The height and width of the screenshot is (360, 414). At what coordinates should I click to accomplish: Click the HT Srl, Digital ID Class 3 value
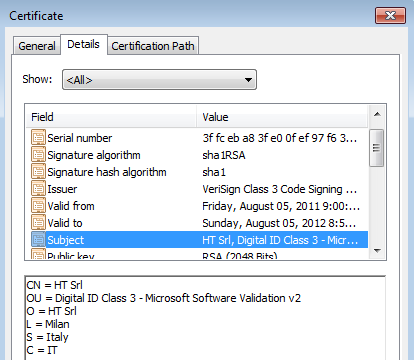point(280,240)
